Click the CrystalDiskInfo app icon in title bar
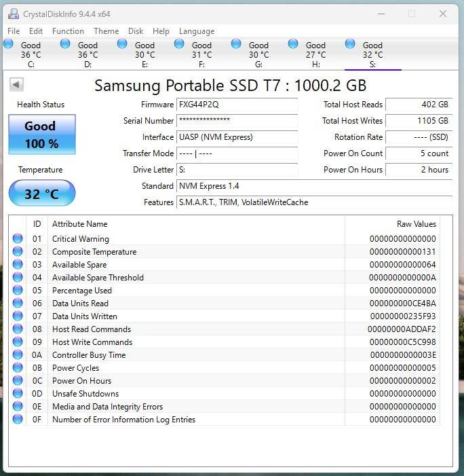Viewport: 464px width, 476px height. click(x=13, y=14)
